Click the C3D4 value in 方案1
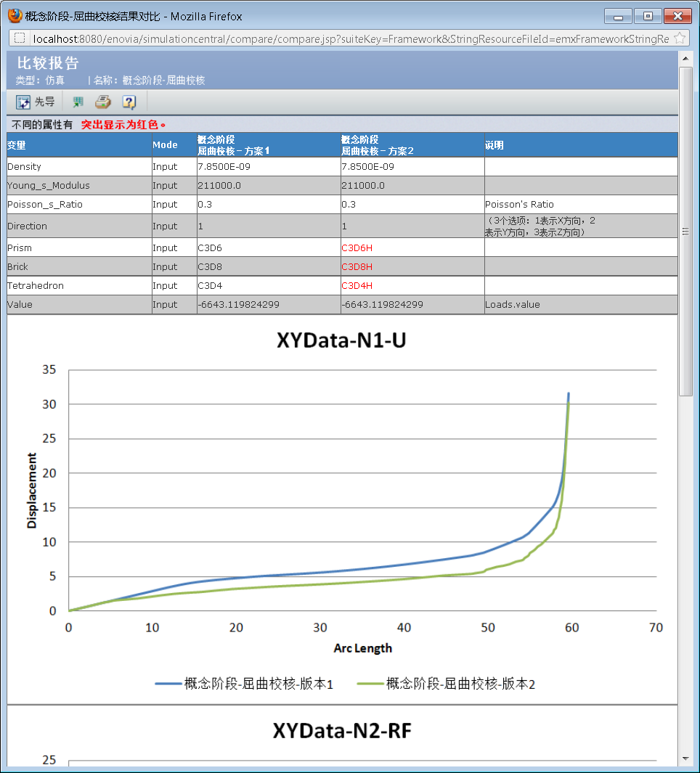Screen dimensions: 700x773 pos(210,285)
